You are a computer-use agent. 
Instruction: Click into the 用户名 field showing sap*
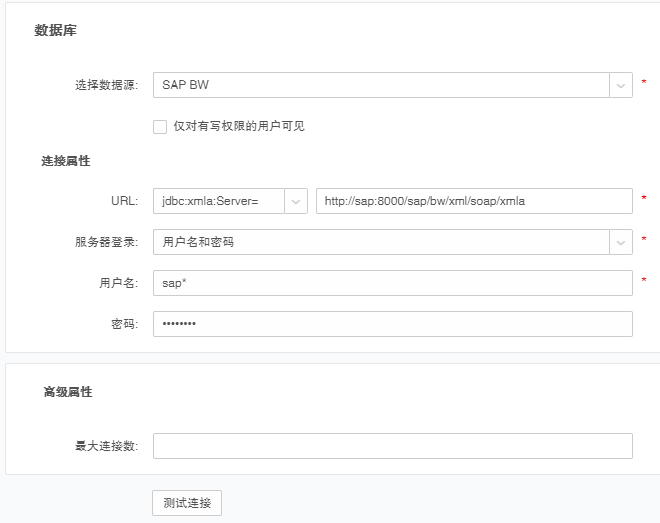click(392, 283)
